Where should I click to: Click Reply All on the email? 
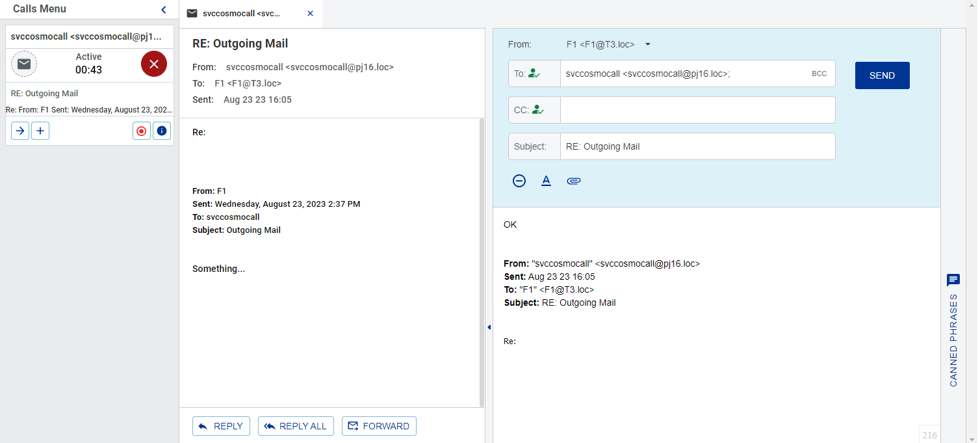pos(296,426)
